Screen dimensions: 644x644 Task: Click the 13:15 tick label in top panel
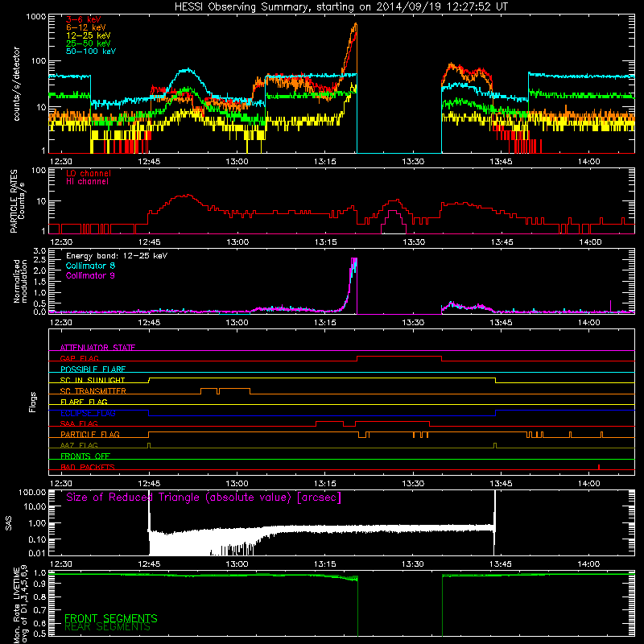[325, 162]
